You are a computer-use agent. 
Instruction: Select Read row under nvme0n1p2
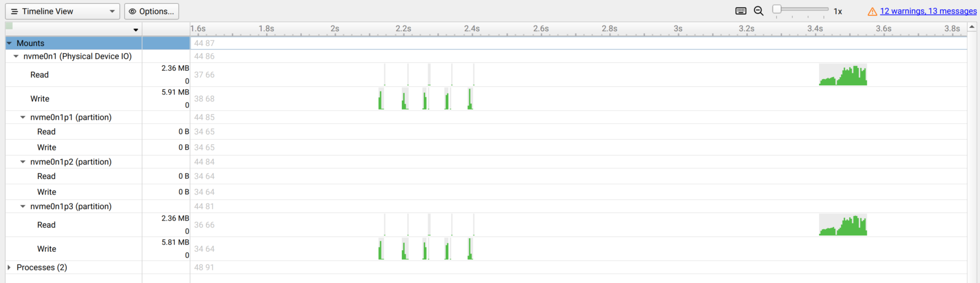click(x=47, y=176)
